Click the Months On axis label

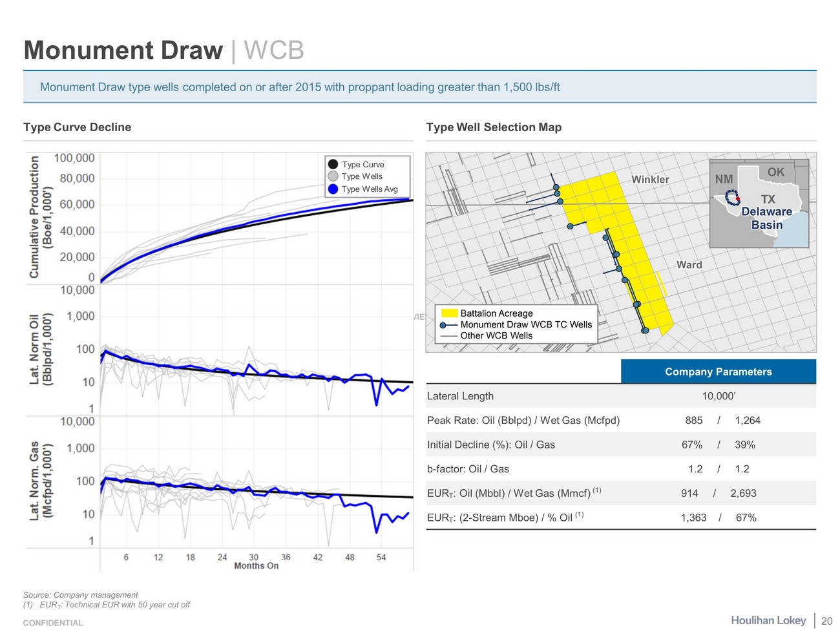256,566
